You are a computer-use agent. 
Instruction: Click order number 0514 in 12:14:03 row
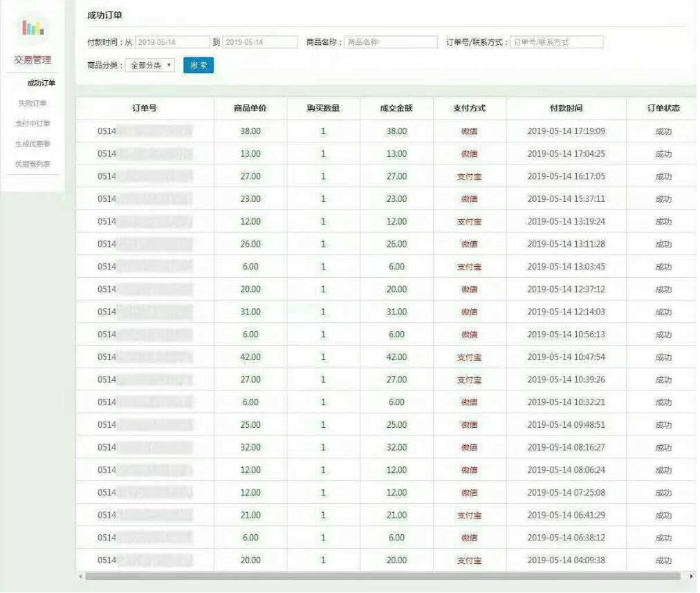pyautogui.click(x=107, y=312)
